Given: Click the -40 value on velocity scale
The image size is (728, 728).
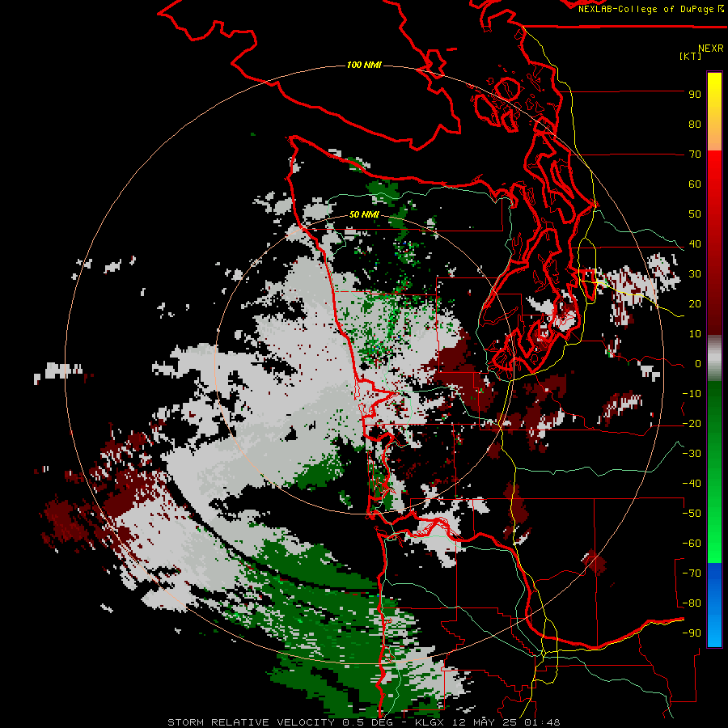Looking at the screenshot, I should [x=692, y=484].
